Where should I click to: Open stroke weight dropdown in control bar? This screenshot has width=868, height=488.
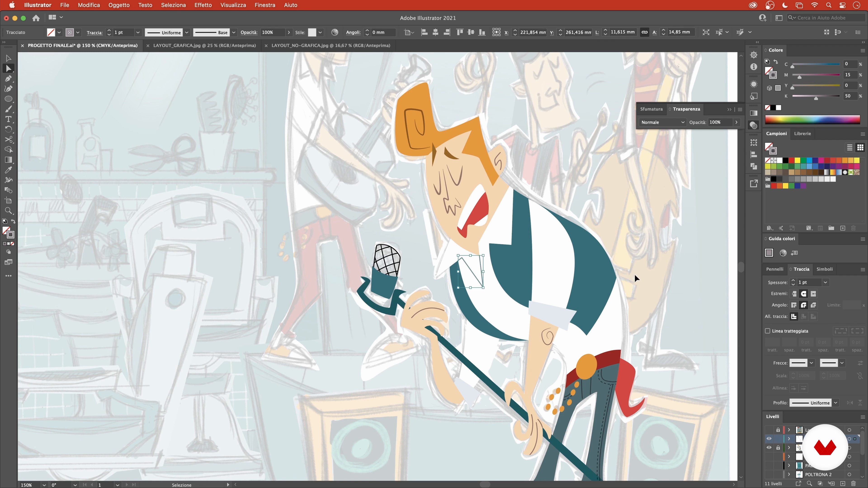click(137, 32)
